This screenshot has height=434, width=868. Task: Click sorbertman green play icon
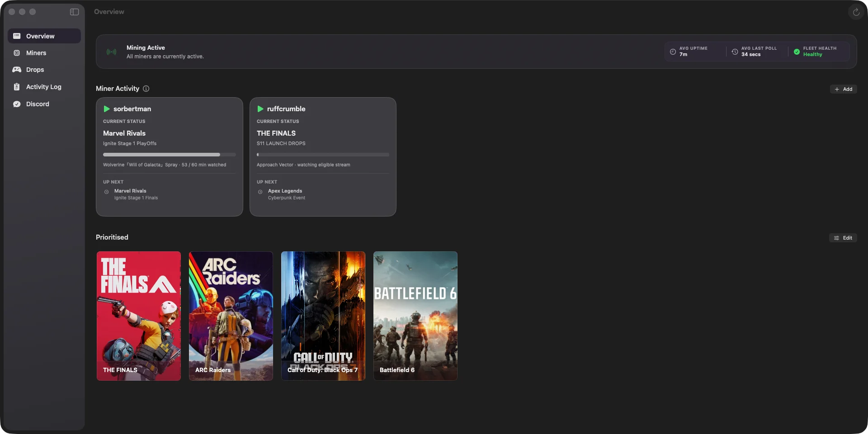(107, 109)
